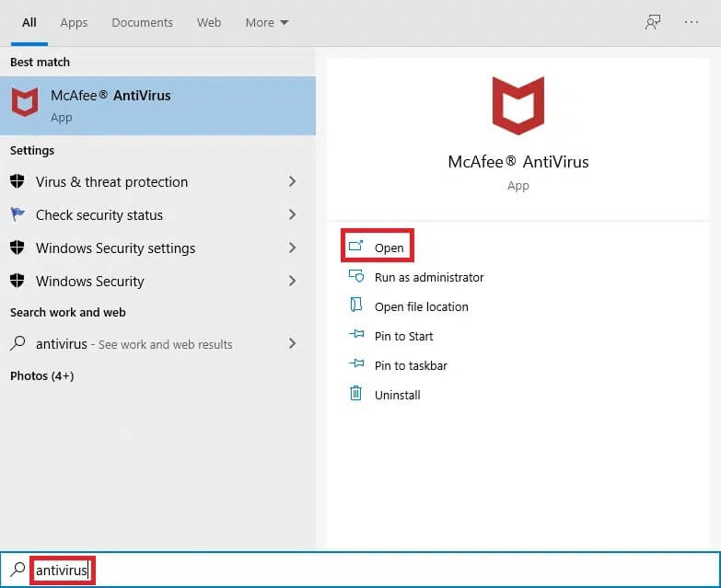Viewport: 721px width, 588px height.
Task: Click the Open action icon
Action: (x=356, y=247)
